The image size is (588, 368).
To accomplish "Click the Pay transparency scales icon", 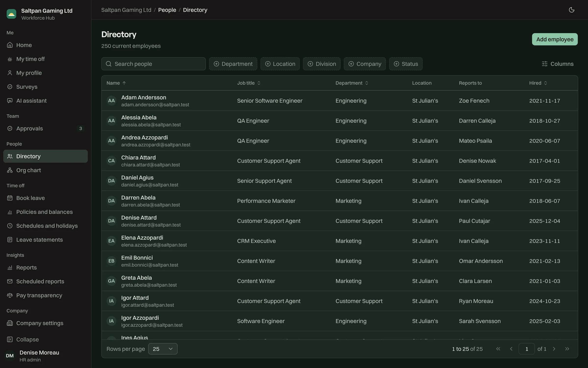I will click(x=10, y=295).
